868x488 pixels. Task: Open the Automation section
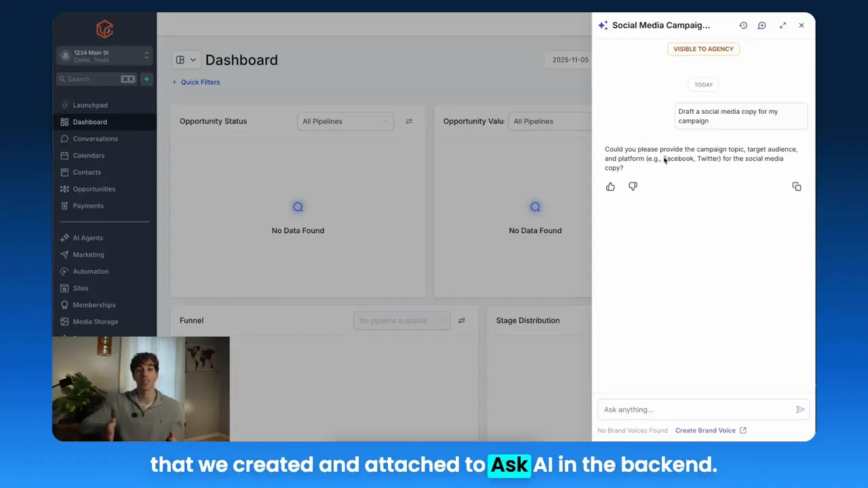coord(90,271)
